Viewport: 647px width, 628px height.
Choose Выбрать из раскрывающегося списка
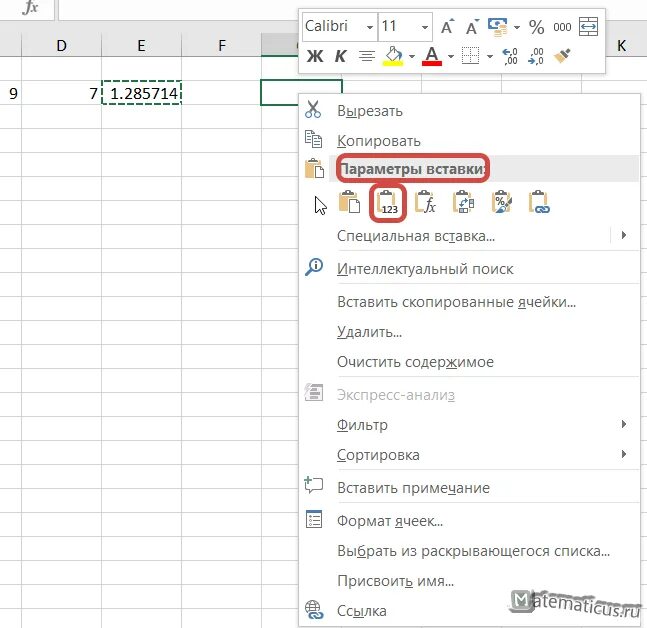click(473, 551)
